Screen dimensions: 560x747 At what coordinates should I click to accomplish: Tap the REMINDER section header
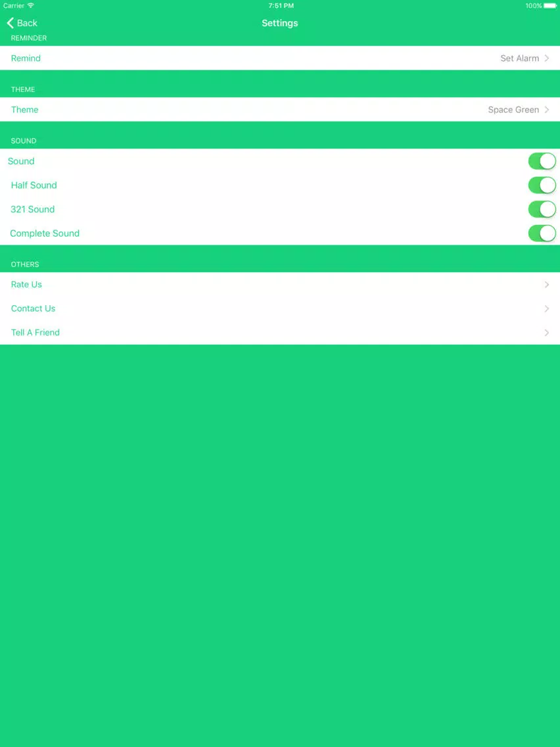pos(28,38)
